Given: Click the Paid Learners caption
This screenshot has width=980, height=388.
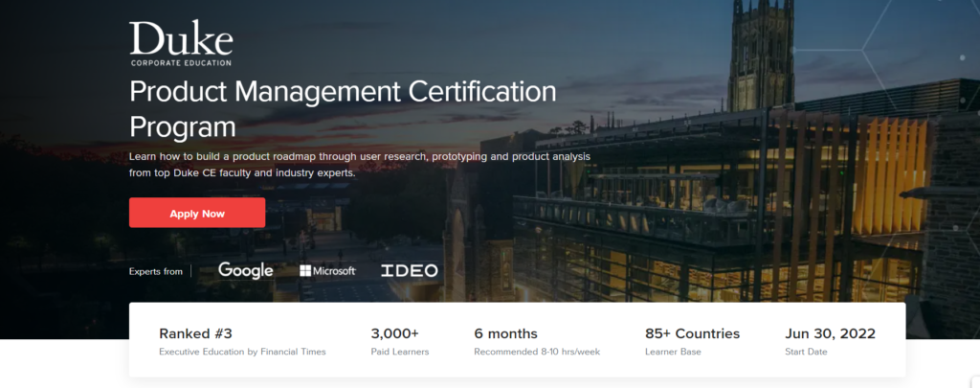Looking at the screenshot, I should [399, 352].
